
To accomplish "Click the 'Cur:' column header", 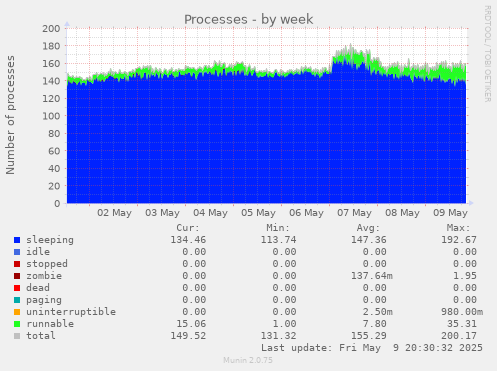I will (188, 228).
